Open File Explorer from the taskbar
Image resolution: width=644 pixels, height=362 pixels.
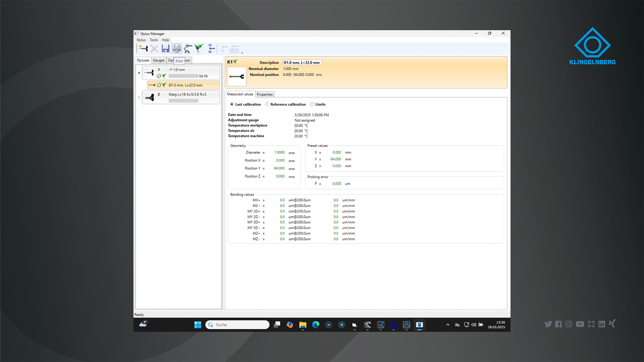coord(303,325)
